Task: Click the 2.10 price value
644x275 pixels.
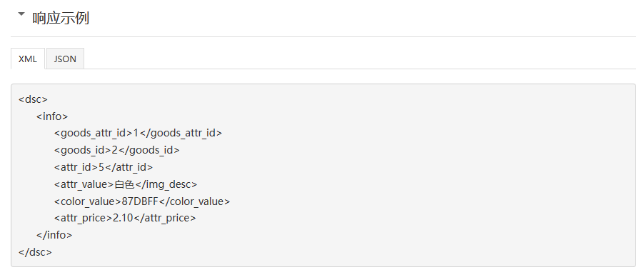Action: (123, 219)
